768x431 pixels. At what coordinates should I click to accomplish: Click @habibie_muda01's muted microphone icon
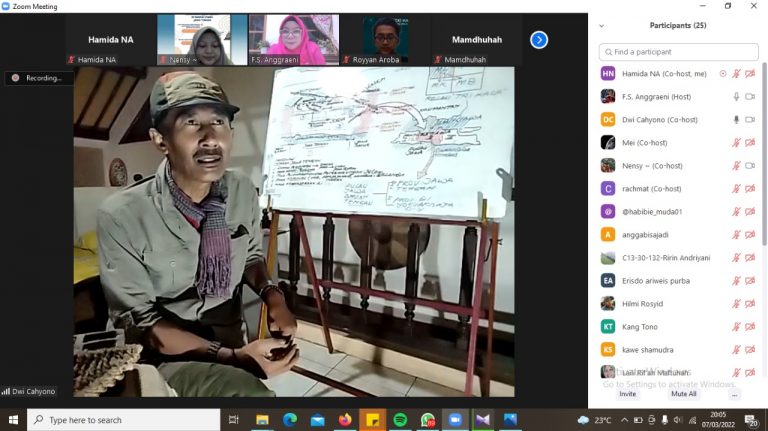click(736, 212)
